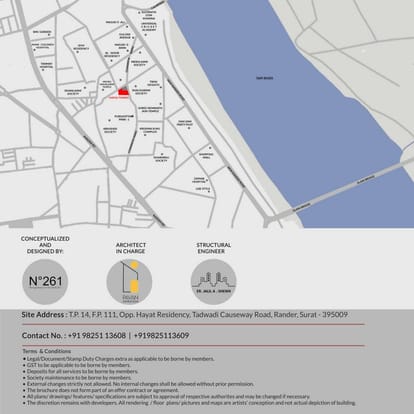Click 'CONCEPTUALIZED AND DESIGNED BY:' heading

click(45, 245)
